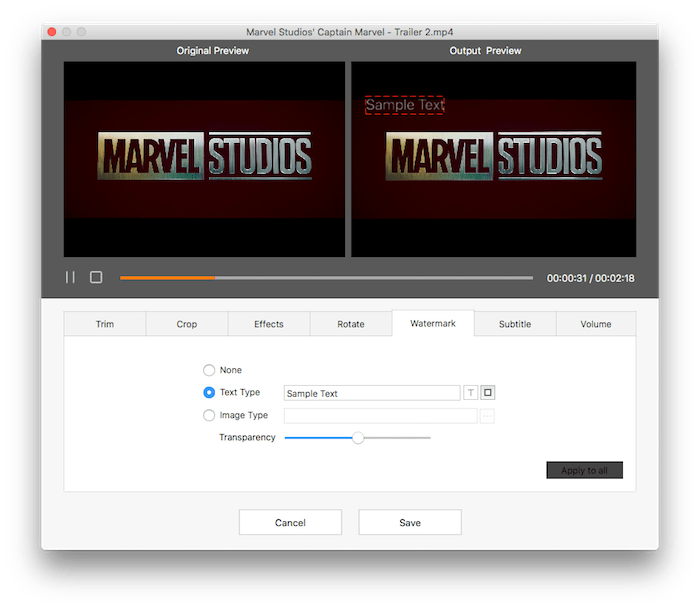The height and width of the screenshot is (609, 700).
Task: Stop the video with the square button
Action: (96, 277)
